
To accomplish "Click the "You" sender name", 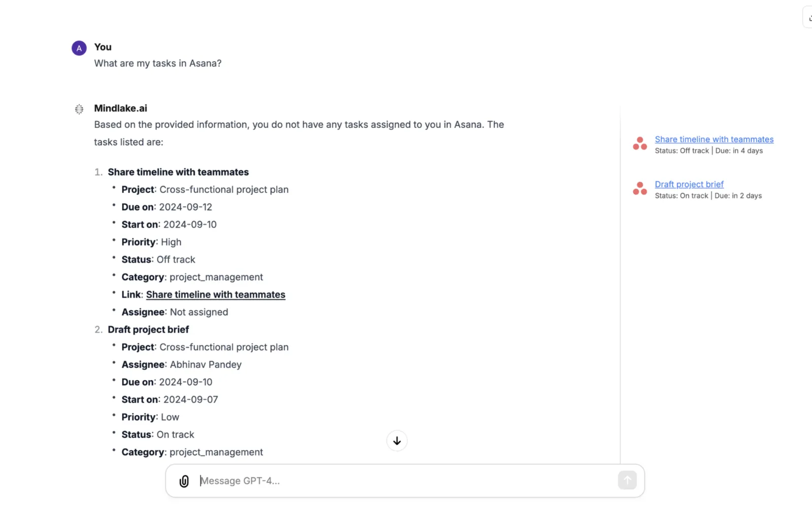I will click(x=103, y=47).
